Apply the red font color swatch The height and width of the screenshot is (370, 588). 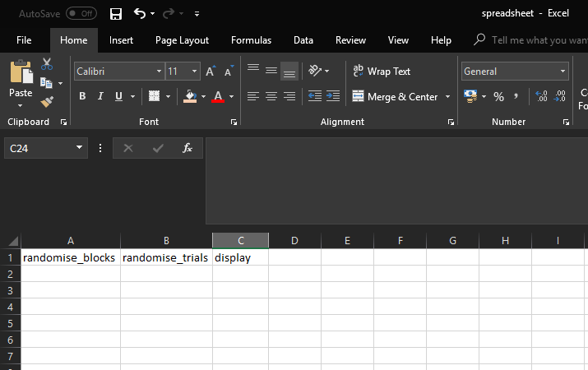(218, 97)
